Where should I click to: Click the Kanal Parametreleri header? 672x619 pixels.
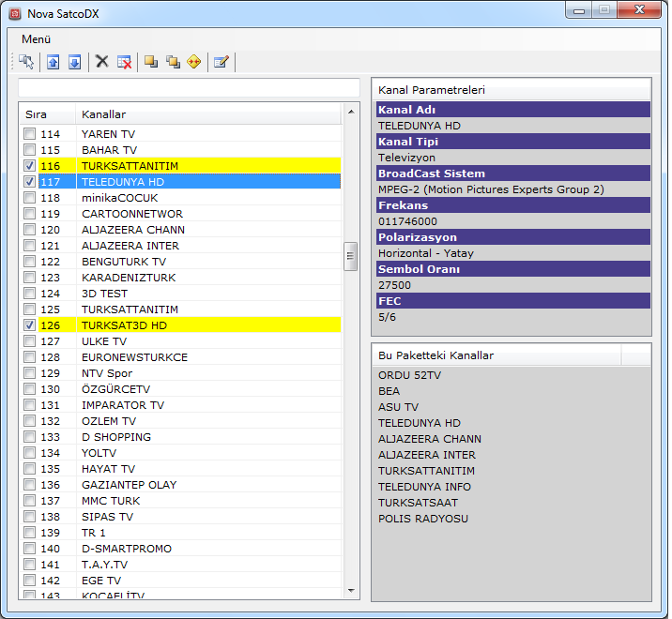coord(512,90)
